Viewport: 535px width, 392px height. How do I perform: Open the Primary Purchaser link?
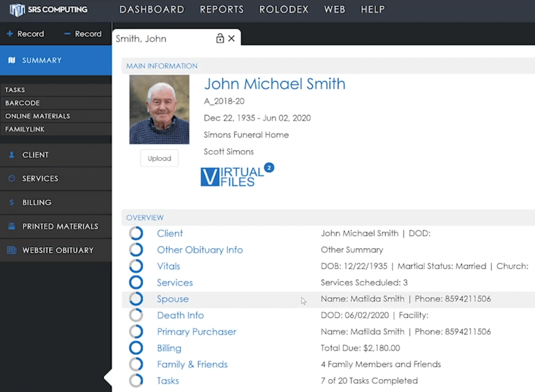(x=197, y=332)
